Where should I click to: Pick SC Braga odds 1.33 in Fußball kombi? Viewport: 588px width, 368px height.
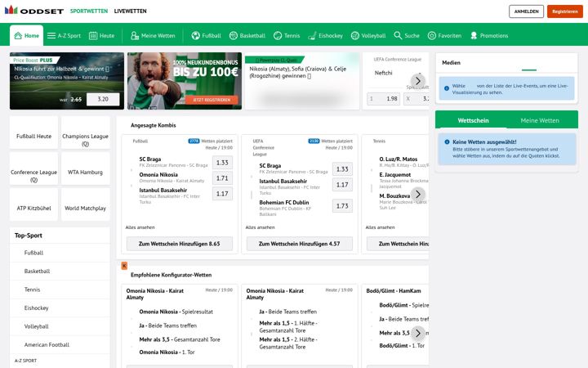[222, 163]
